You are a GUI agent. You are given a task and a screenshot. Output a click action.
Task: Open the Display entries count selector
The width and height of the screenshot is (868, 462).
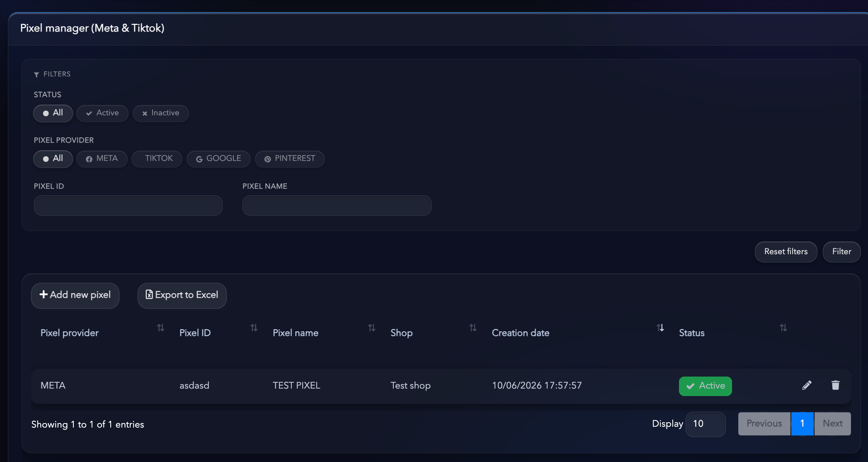(706, 424)
